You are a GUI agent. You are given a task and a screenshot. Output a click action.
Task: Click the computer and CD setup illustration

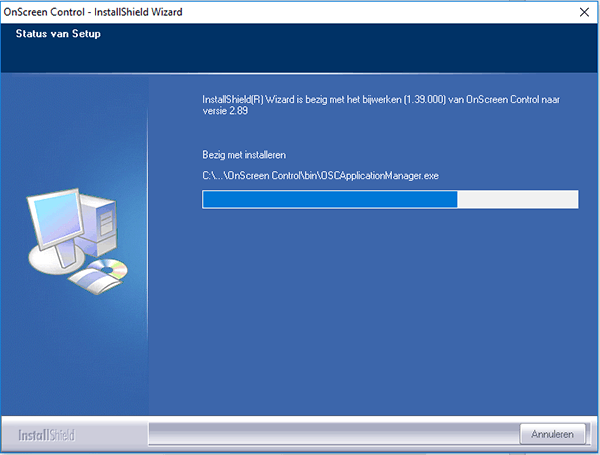click(77, 241)
